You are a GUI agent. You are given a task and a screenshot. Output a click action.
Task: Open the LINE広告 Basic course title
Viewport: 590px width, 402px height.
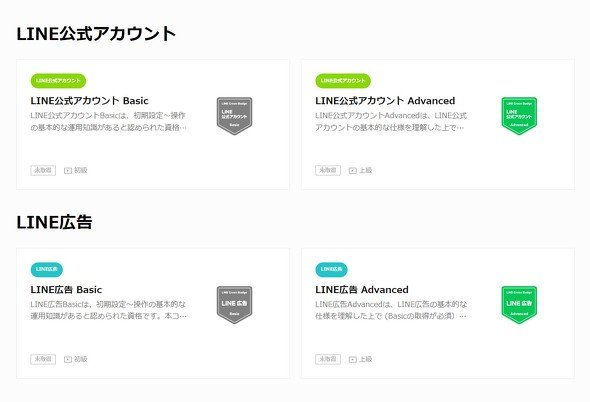click(66, 290)
